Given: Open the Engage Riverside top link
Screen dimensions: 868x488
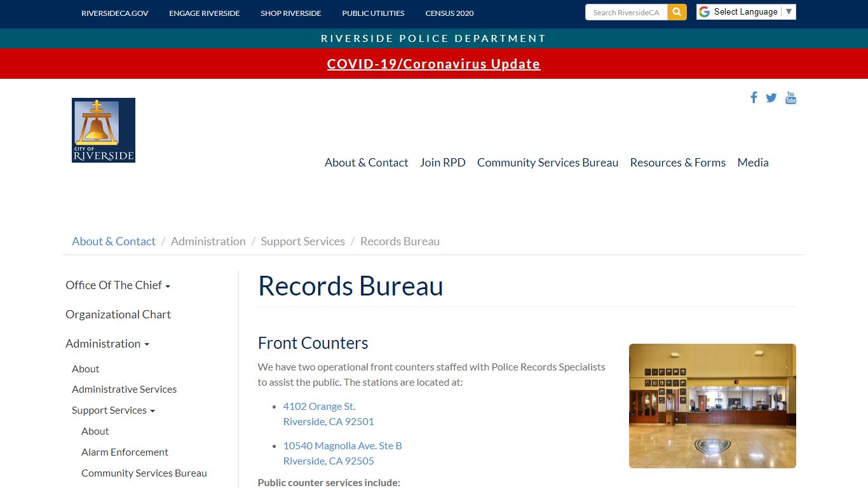Looking at the screenshot, I should [x=205, y=13].
